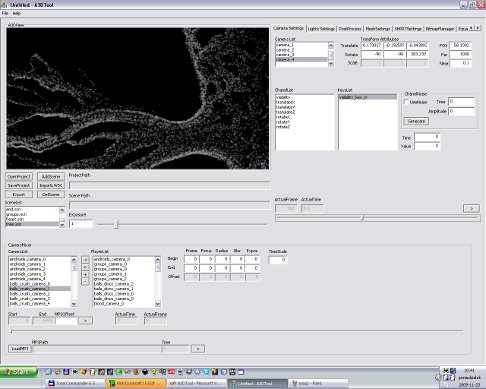Select balls_crush_camera_3 in CameraMixer CameraList
Viewport: 486px width, 389px height.
[x=30, y=299]
